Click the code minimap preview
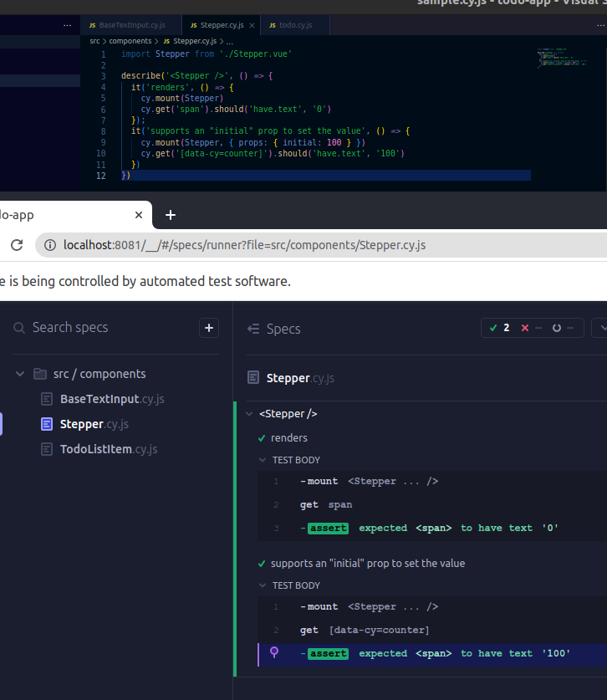607x700 pixels. coord(562,58)
